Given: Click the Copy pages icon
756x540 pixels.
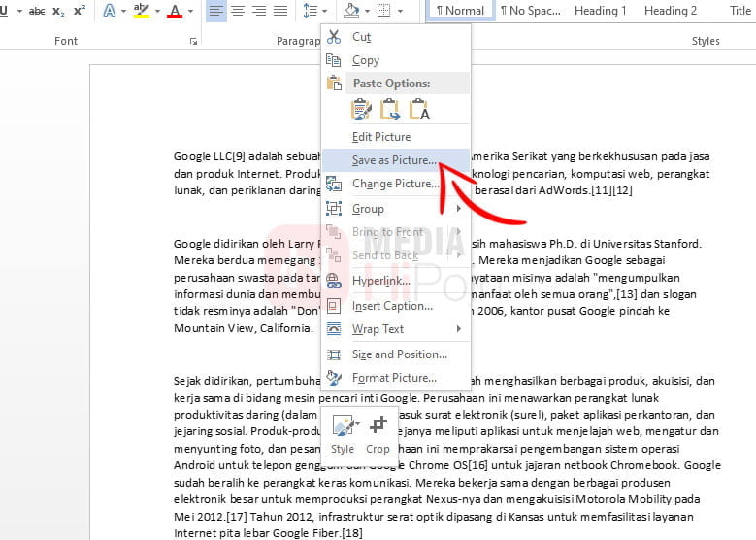Looking at the screenshot, I should tap(334, 60).
